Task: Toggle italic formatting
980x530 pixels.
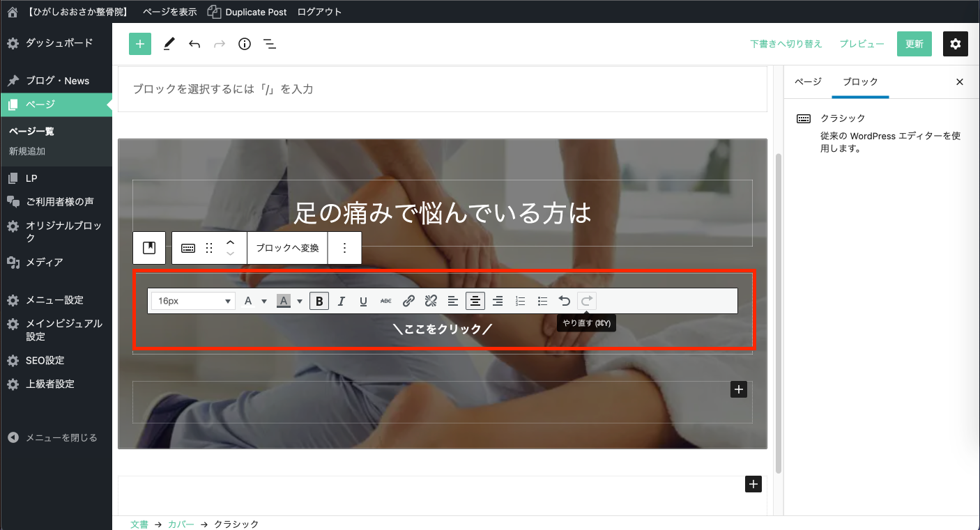Action: (x=342, y=301)
